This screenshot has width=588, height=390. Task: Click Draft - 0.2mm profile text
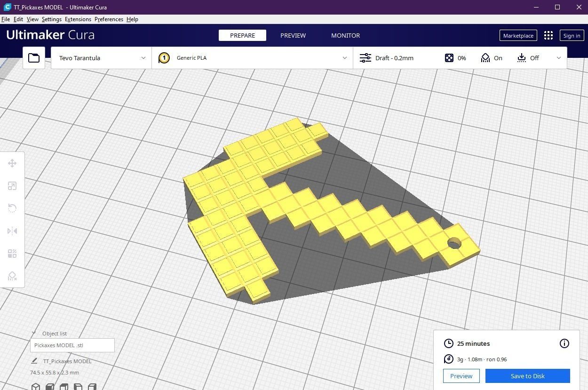[394, 58]
